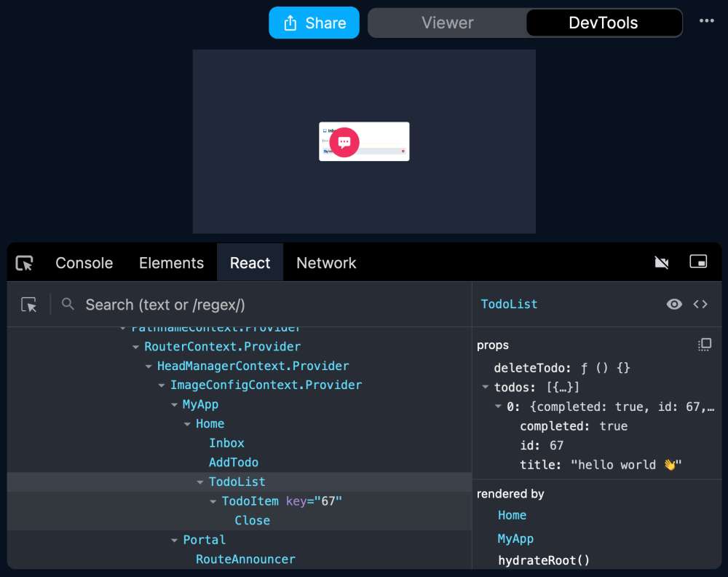Click Home under 'rendered by'
This screenshot has width=728, height=577.
512,515
